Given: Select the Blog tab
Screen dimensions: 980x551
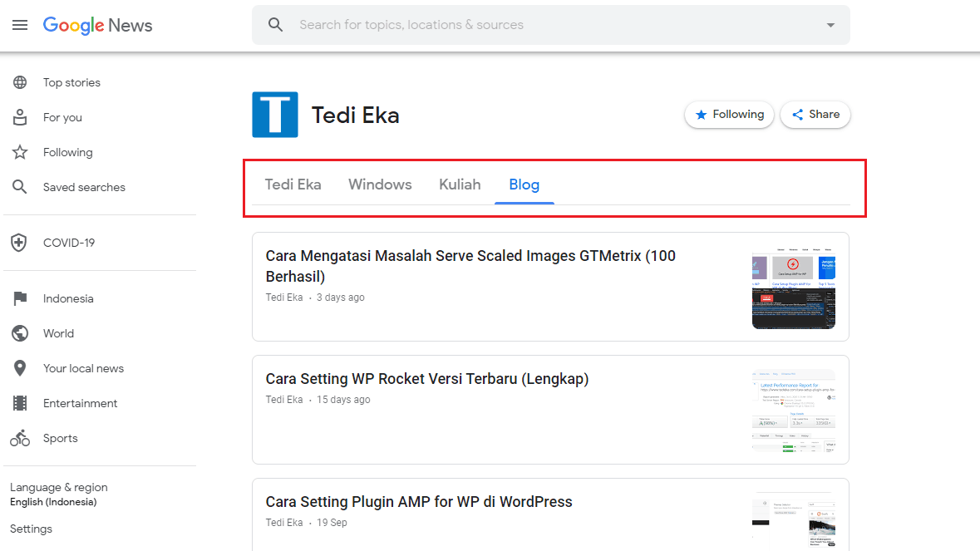Looking at the screenshot, I should click(524, 184).
